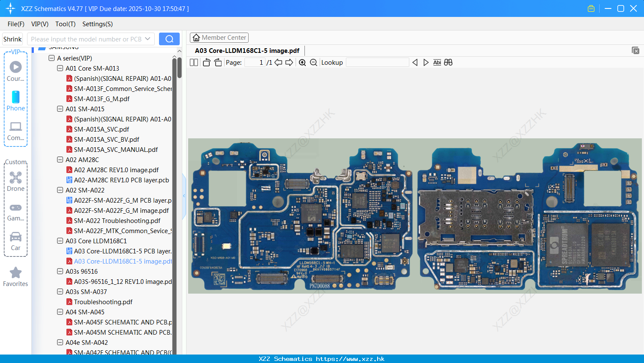
Task: Collapse the A03 Core LLDM168C1 folder
Action: coord(60,241)
